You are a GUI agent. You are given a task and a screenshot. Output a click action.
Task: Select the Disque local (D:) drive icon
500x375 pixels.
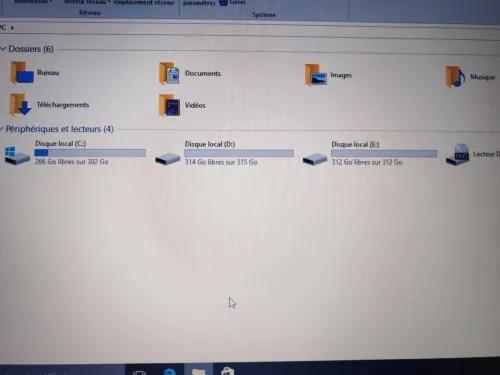coord(168,158)
